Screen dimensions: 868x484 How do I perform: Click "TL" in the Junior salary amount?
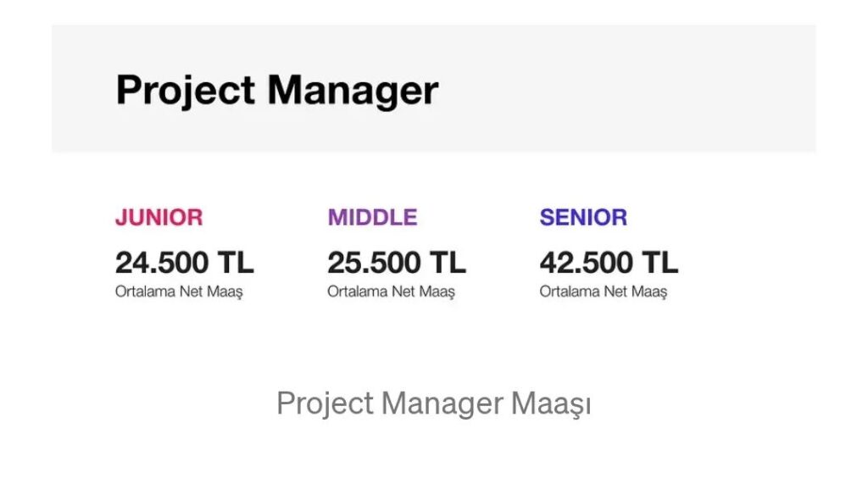235,262
